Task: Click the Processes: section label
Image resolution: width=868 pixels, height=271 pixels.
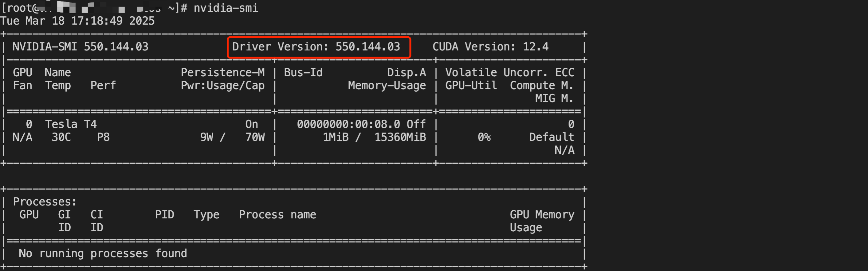Action: click(45, 202)
